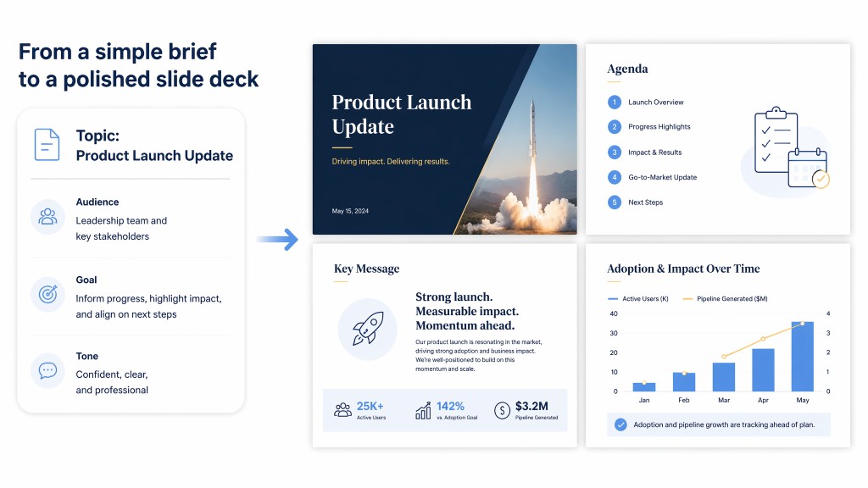Image resolution: width=868 pixels, height=488 pixels.
Task: Click the Tone speech bubble icon
Action: coord(47,370)
